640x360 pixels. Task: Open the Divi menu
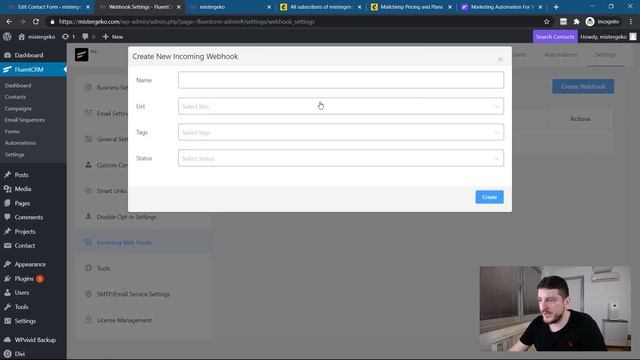20,354
